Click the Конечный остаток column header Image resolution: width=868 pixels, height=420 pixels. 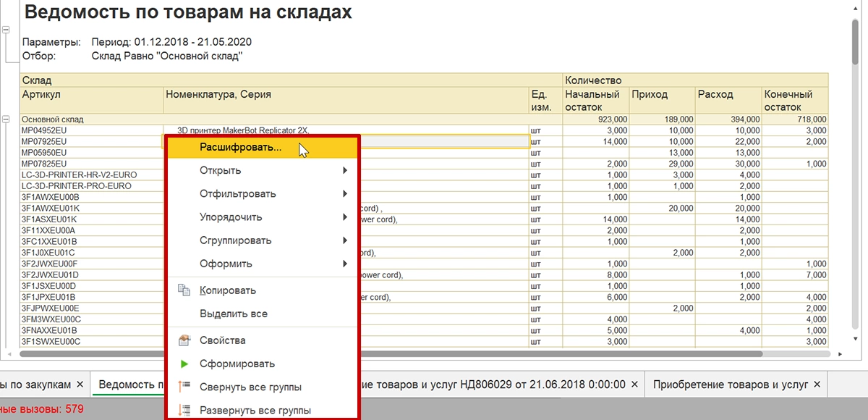[x=795, y=100]
